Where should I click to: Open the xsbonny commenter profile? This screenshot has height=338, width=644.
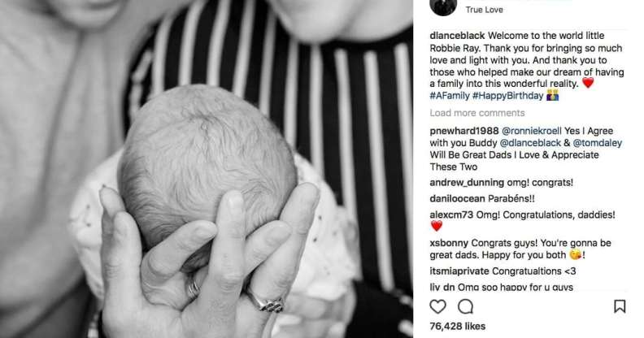tap(449, 243)
